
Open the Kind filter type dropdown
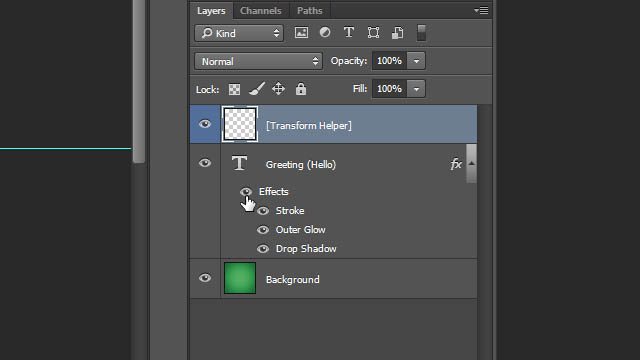(x=239, y=33)
